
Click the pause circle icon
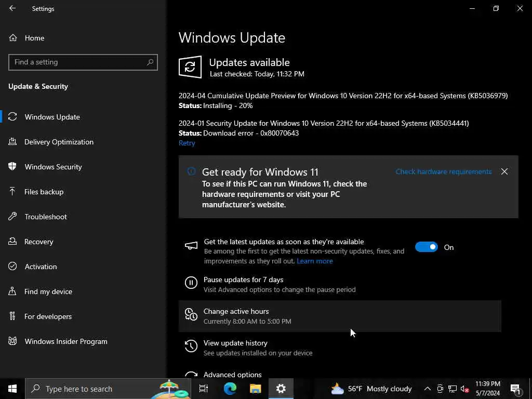point(191,282)
